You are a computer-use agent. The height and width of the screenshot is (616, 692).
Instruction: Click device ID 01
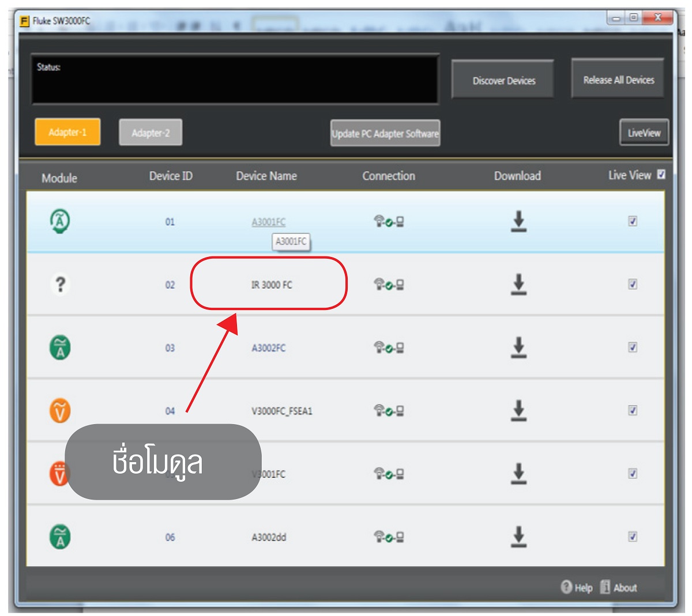170,222
